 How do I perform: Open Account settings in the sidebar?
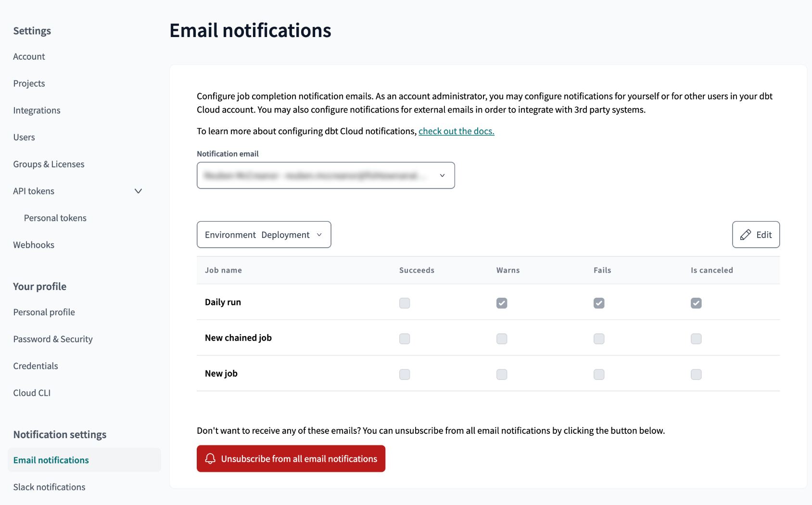click(x=29, y=56)
